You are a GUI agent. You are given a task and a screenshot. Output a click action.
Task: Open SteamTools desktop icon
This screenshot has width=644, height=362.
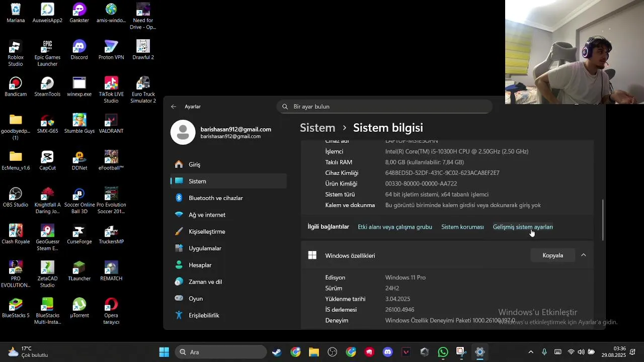click(x=47, y=87)
